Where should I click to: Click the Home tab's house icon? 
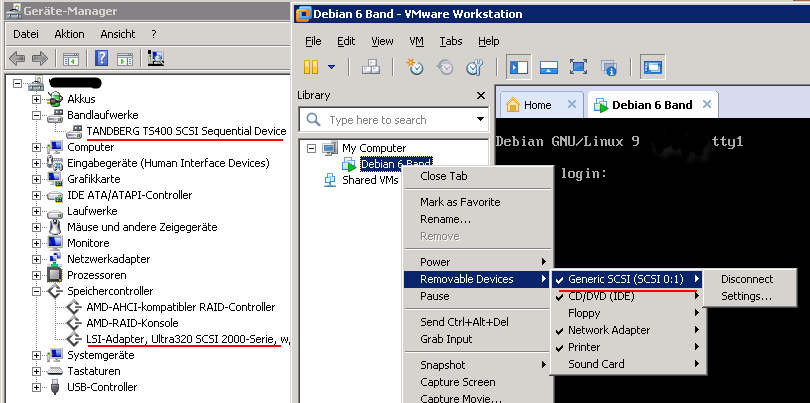tap(513, 105)
